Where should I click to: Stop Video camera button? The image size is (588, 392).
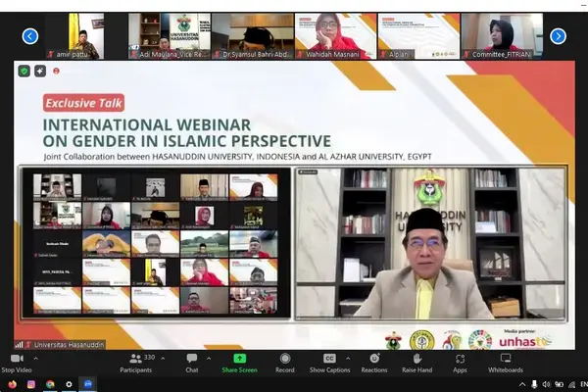tap(17, 364)
